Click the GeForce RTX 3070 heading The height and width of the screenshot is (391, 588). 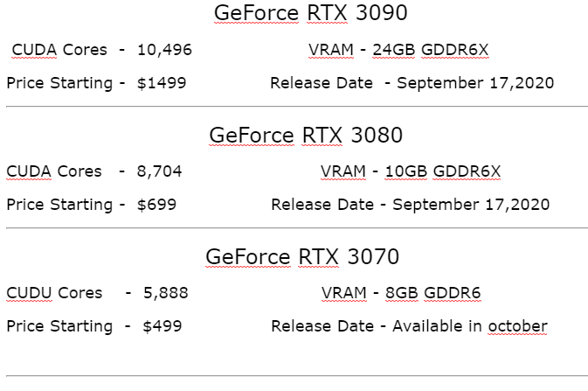(x=302, y=256)
